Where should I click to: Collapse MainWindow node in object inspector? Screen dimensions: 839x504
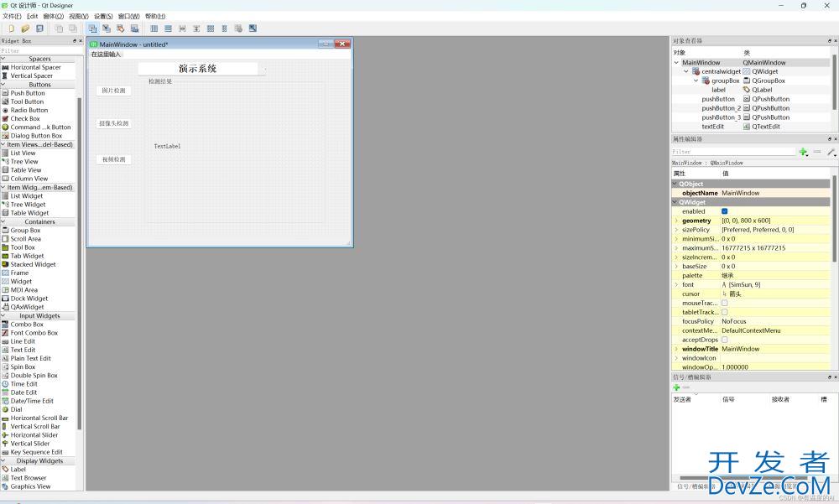[x=676, y=63]
